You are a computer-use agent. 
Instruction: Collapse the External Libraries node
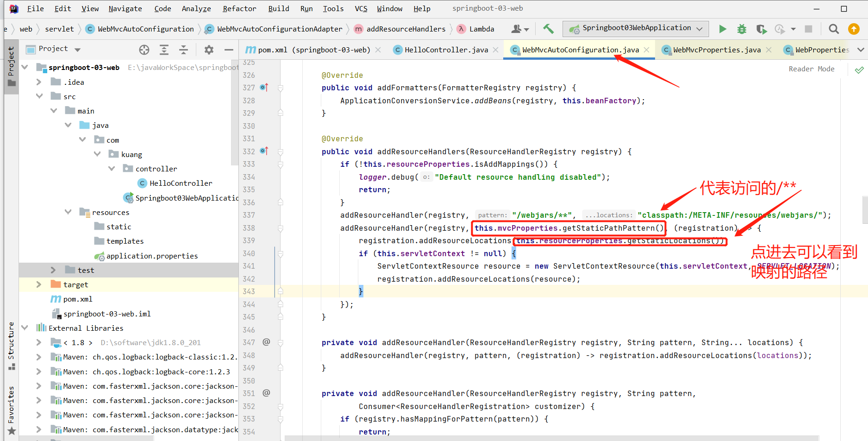pyautogui.click(x=25, y=328)
